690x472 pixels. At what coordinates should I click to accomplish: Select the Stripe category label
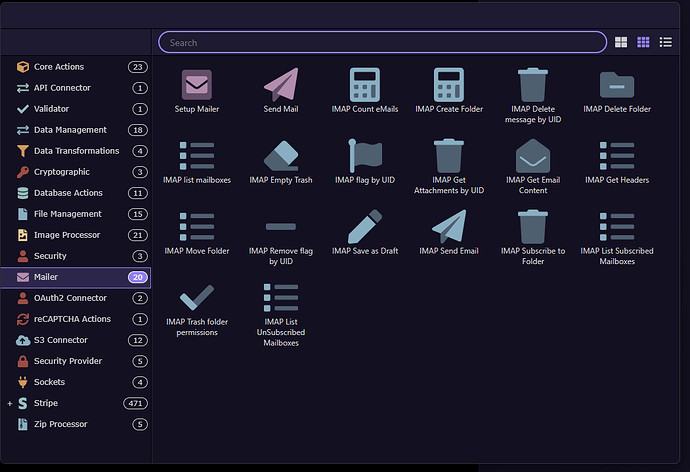(x=46, y=403)
